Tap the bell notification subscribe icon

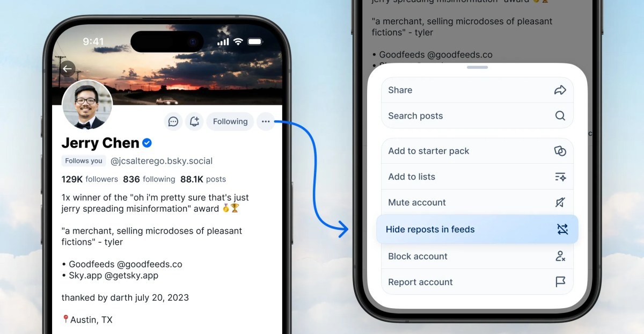(194, 121)
